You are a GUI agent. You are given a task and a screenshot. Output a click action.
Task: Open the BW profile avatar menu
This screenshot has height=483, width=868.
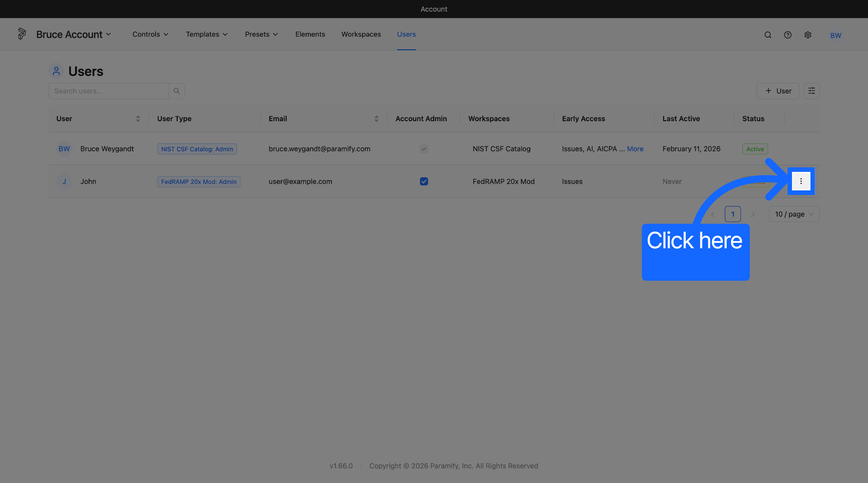[x=835, y=35]
